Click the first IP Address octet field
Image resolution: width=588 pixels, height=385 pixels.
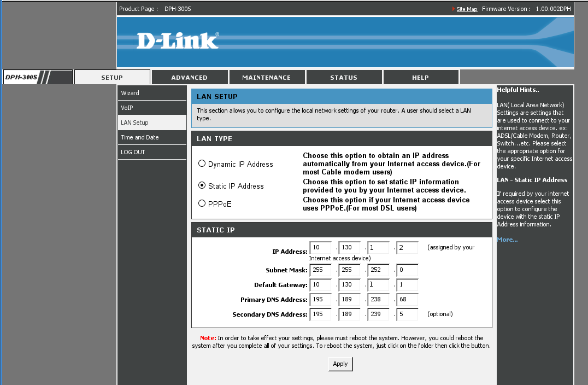click(320, 248)
